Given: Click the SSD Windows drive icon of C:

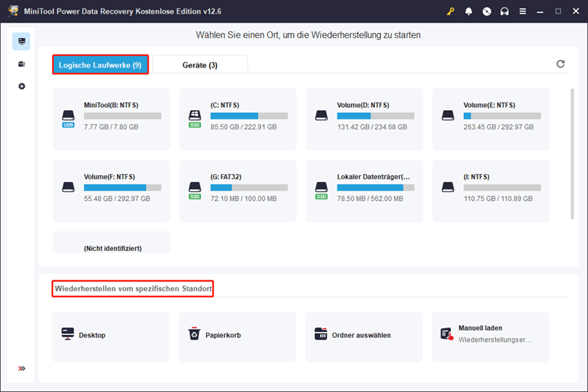Looking at the screenshot, I should (x=195, y=118).
